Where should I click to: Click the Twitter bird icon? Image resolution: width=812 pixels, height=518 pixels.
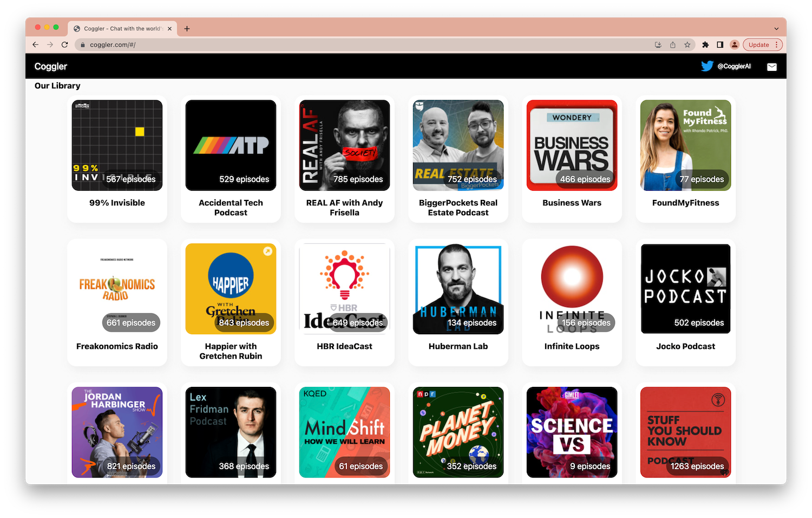707,66
